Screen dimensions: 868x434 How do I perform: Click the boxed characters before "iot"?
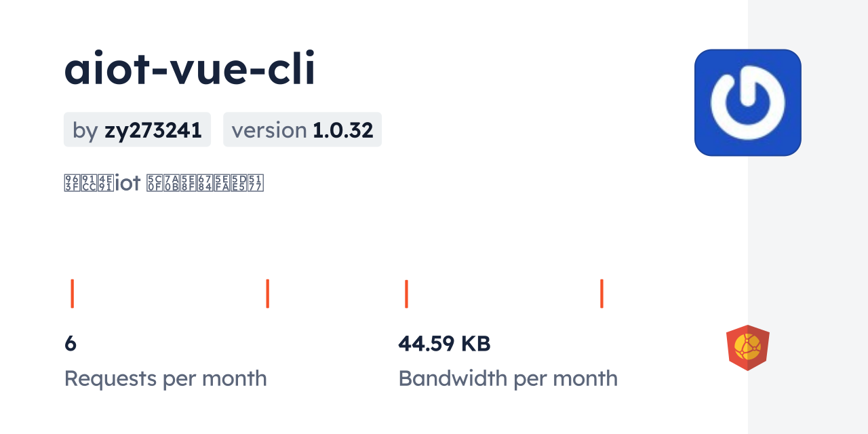click(x=87, y=183)
